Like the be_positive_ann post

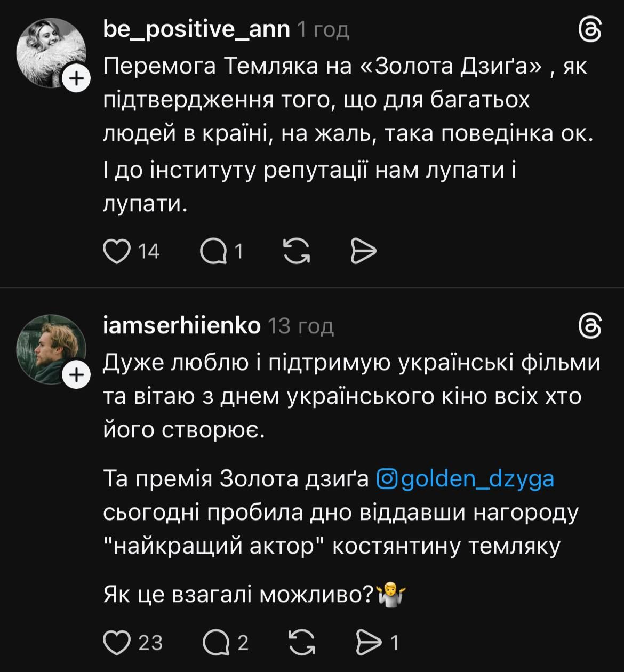(x=117, y=251)
